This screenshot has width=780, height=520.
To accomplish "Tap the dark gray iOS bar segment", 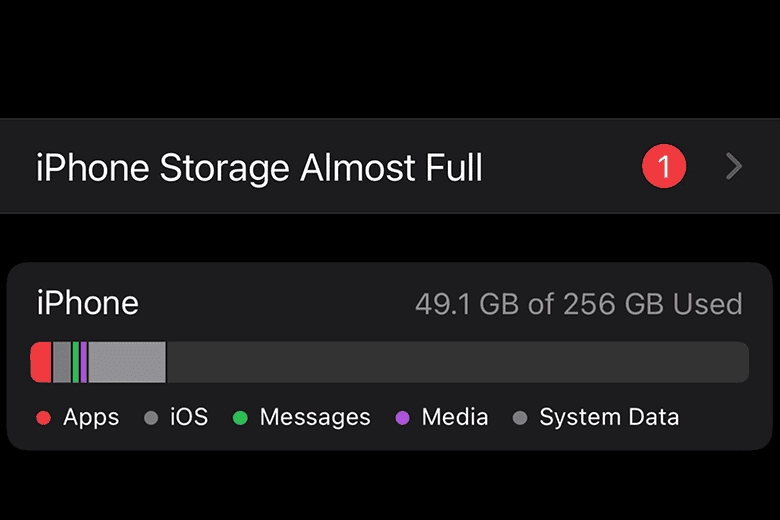I will tap(62, 362).
